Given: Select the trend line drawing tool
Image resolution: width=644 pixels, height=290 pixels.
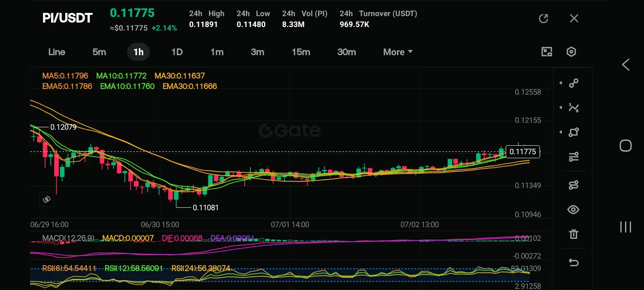Looking at the screenshot, I should (x=574, y=83).
